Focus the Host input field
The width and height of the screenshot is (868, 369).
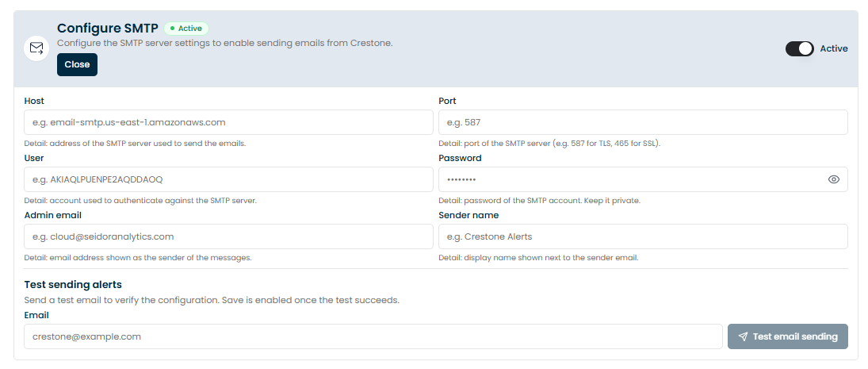pyautogui.click(x=228, y=122)
